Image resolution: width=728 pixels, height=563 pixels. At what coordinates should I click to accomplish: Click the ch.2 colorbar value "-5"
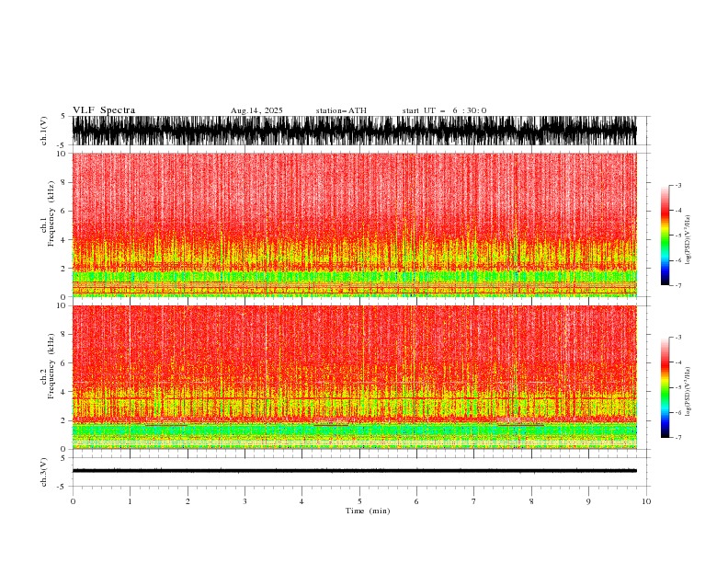pos(678,387)
